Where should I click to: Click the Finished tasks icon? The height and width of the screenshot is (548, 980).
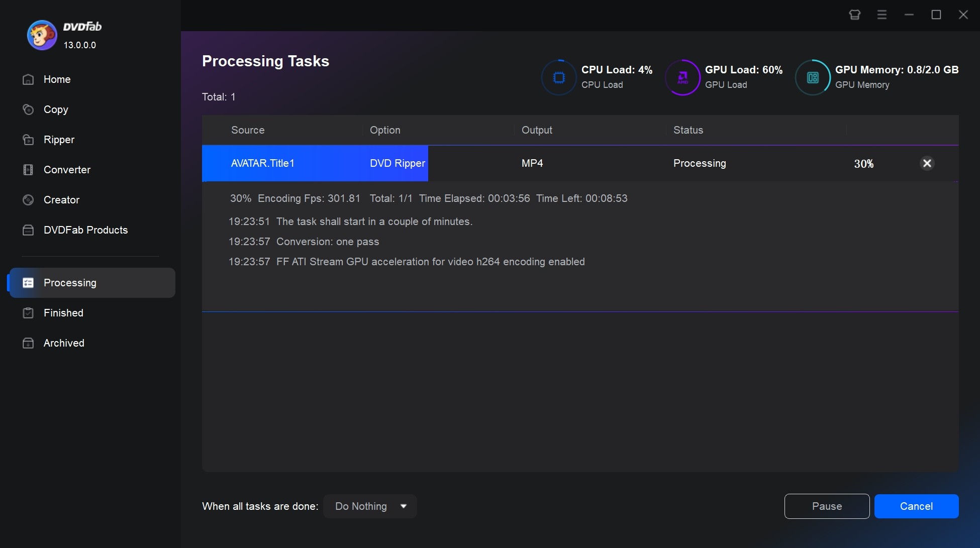(x=28, y=312)
